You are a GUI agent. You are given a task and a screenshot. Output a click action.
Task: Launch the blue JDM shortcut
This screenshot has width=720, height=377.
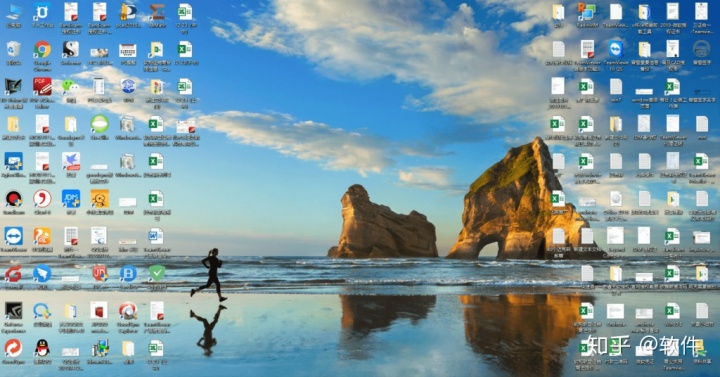tap(70, 199)
